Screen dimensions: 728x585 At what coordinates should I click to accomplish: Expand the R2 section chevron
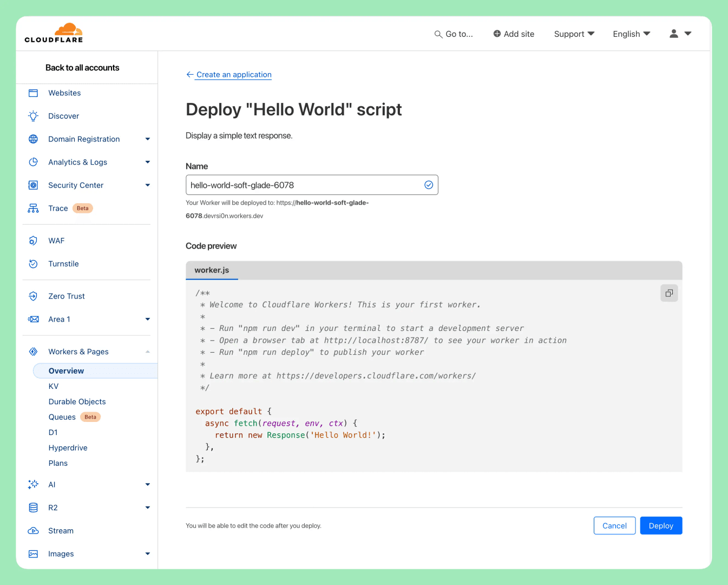pyautogui.click(x=147, y=508)
